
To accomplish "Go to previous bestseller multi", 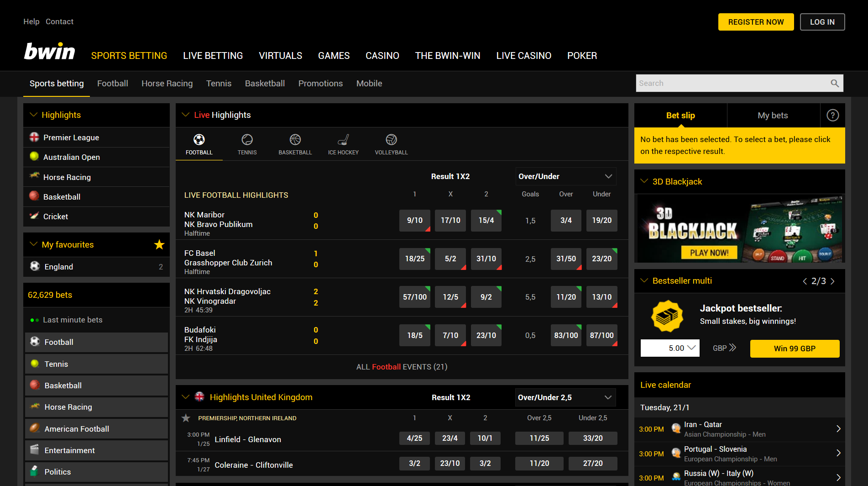I will (805, 281).
